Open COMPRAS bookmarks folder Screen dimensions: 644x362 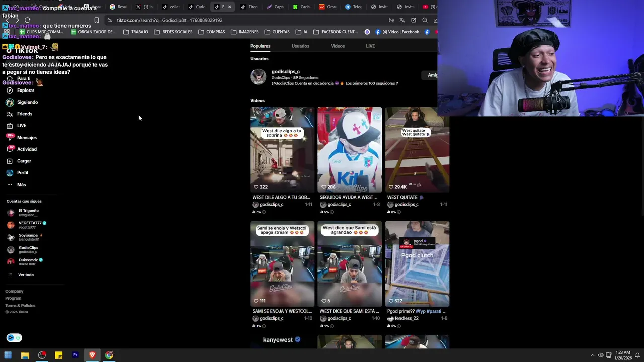[212, 32]
